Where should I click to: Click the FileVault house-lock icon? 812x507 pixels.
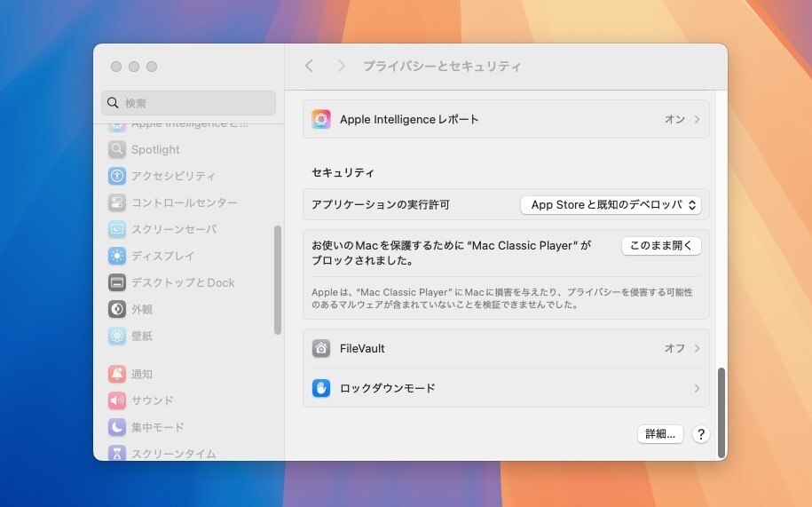point(321,349)
